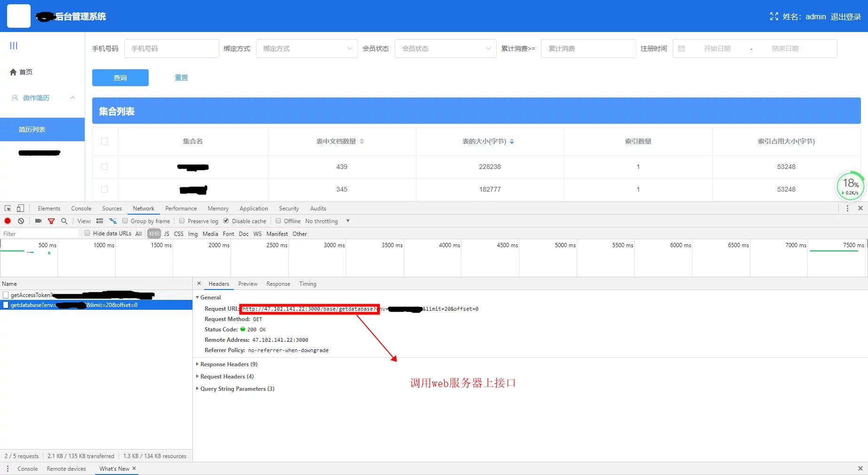Clear the network log
The width and height of the screenshot is (868, 475).
click(21, 221)
